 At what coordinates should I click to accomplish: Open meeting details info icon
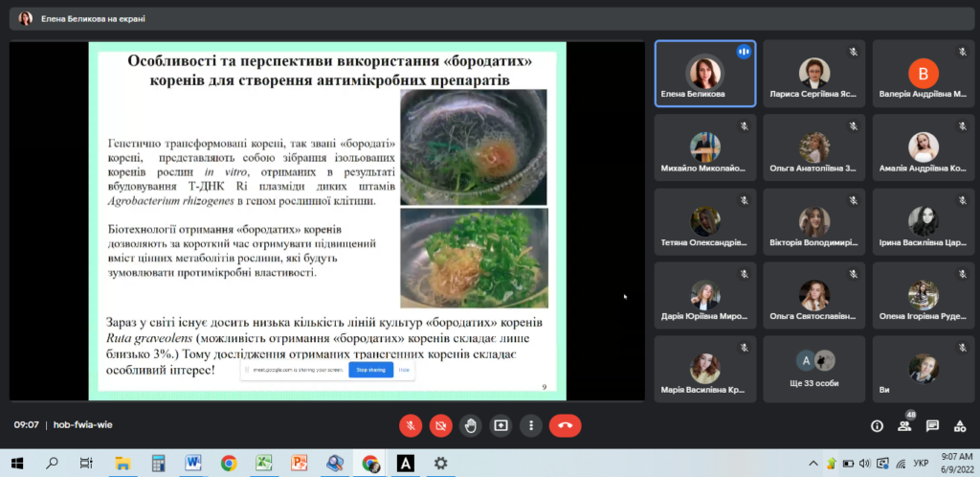coord(877,425)
